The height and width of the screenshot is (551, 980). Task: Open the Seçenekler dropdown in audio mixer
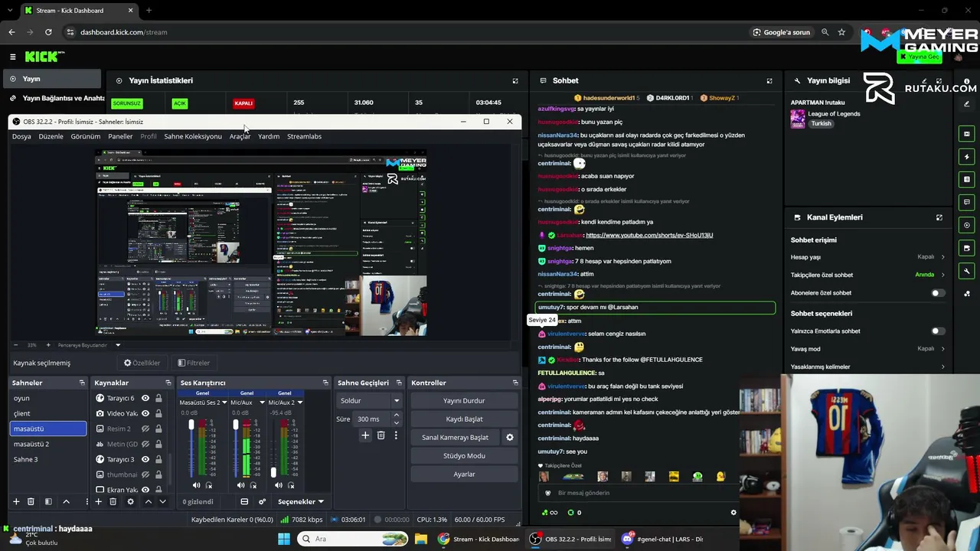(300, 501)
